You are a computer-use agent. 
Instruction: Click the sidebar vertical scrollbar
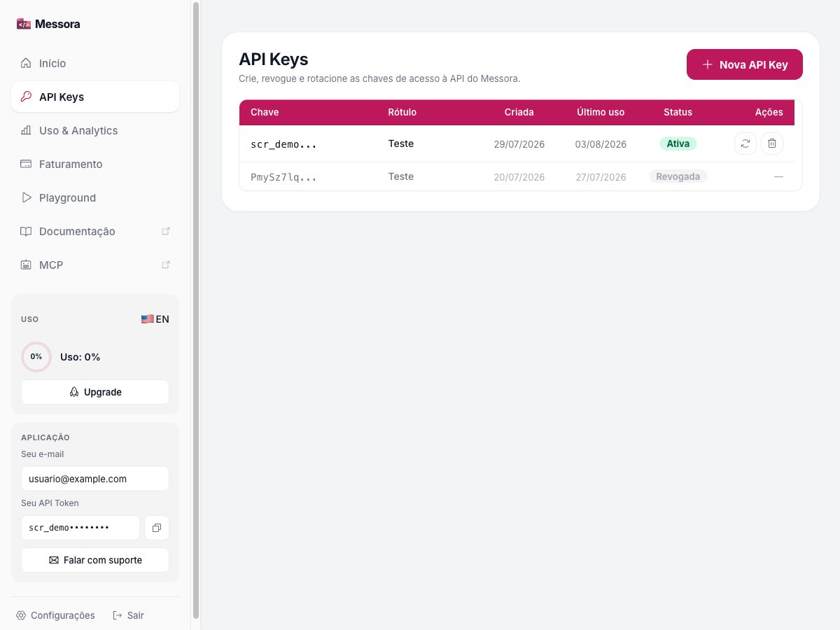(197, 309)
